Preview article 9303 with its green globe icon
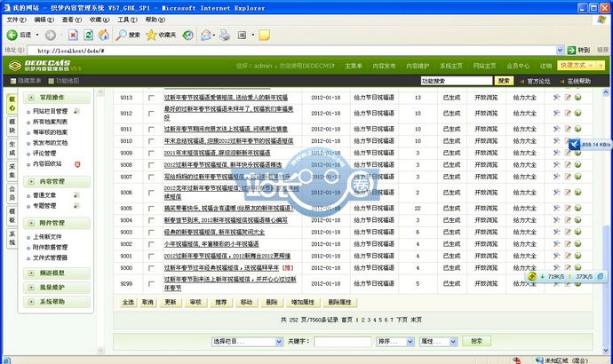This screenshot has height=364, width=613. coord(577,232)
